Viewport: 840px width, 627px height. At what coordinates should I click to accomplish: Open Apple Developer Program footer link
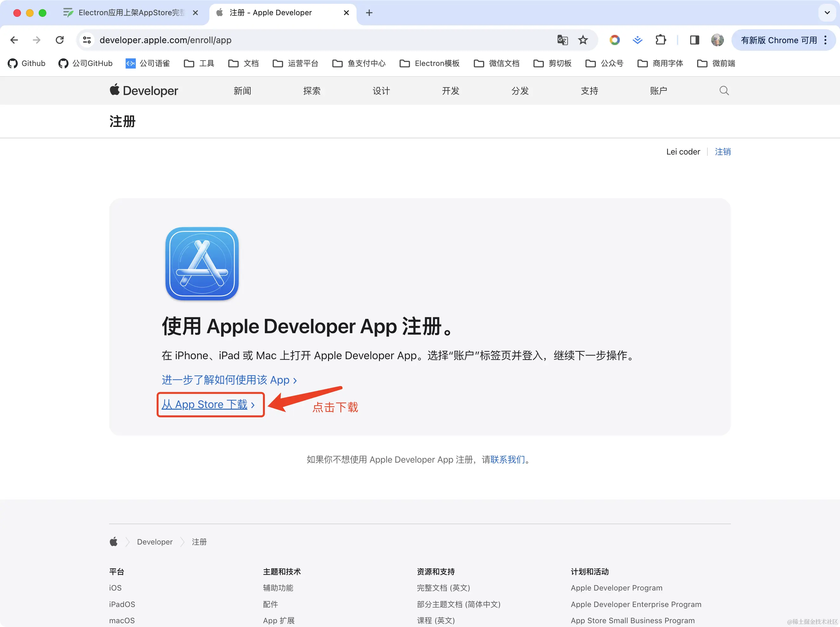point(617,588)
